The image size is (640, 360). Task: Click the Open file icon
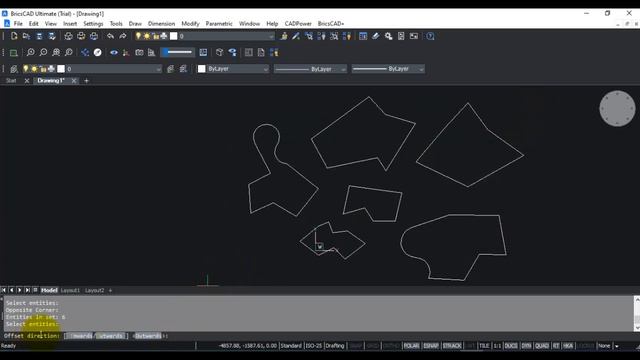click(x=27, y=36)
